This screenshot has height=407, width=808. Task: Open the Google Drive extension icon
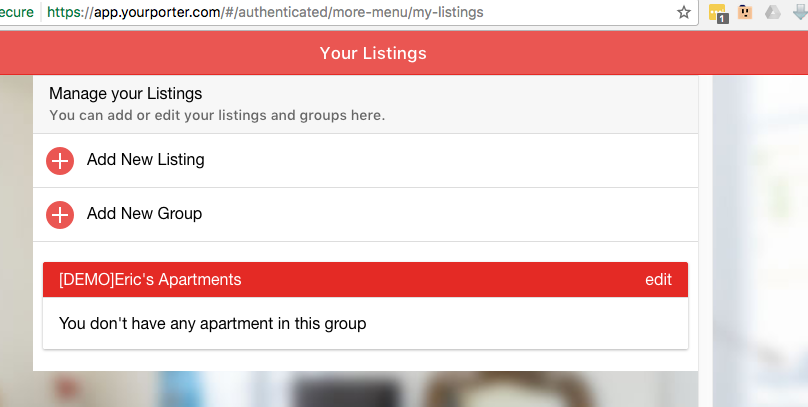coord(772,12)
